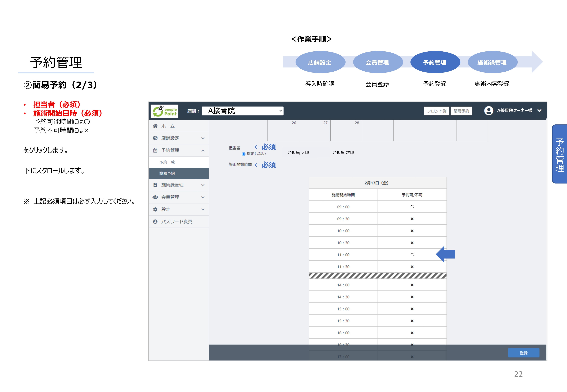Image resolution: width=567 pixels, height=392 pixels.
Task: Click the 会員管理 people icon
Action: point(155,197)
